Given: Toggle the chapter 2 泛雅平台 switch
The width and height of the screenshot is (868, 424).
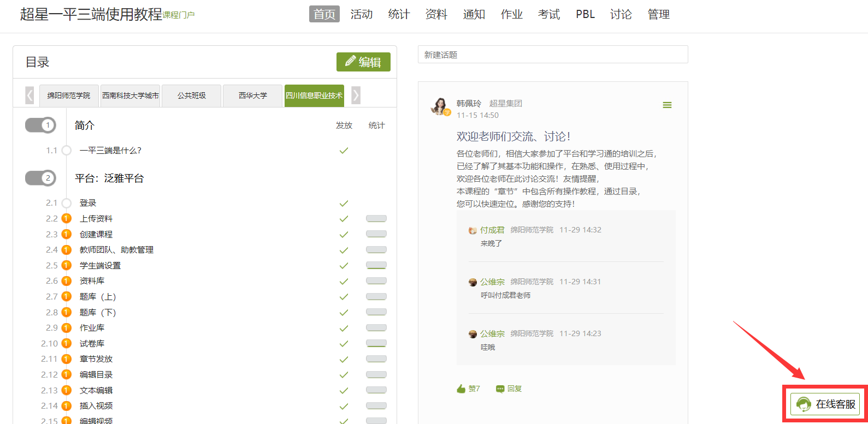Looking at the screenshot, I should pos(40,178).
